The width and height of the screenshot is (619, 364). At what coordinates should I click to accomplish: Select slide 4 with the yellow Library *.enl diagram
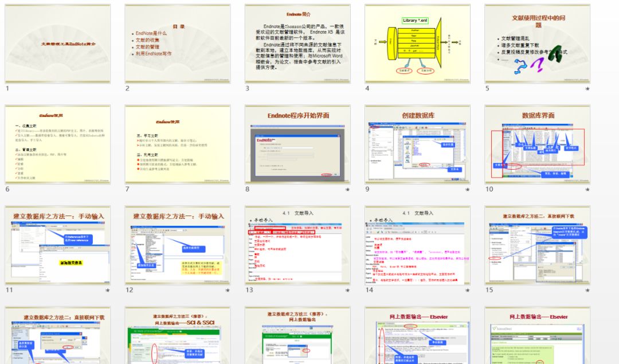[x=418, y=44]
